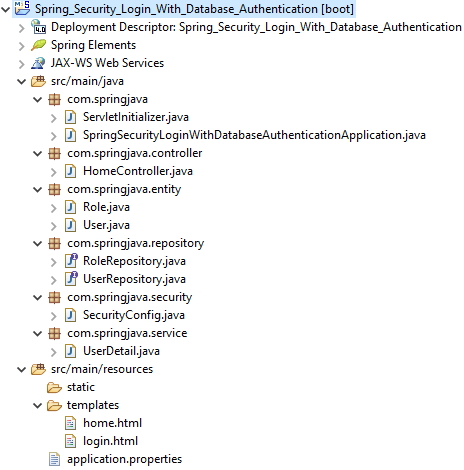This screenshot has height=470, width=464.
Task: Collapse the com.springjava package
Action: click(x=38, y=99)
